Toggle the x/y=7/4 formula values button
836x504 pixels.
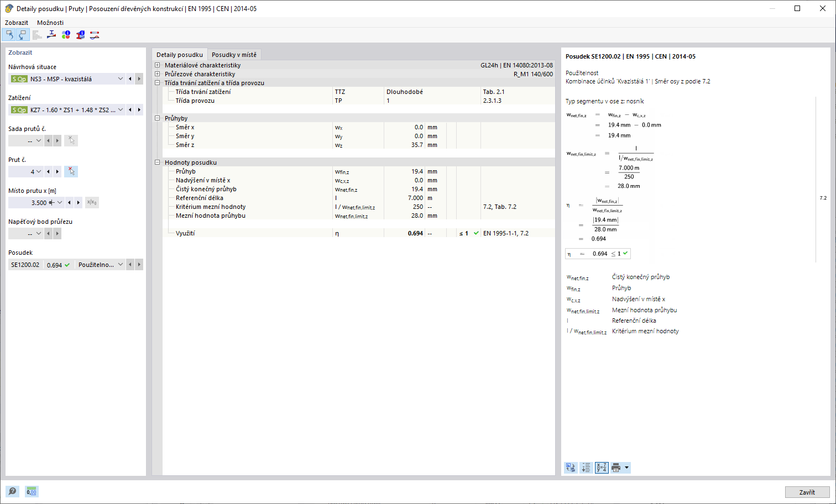click(602, 468)
